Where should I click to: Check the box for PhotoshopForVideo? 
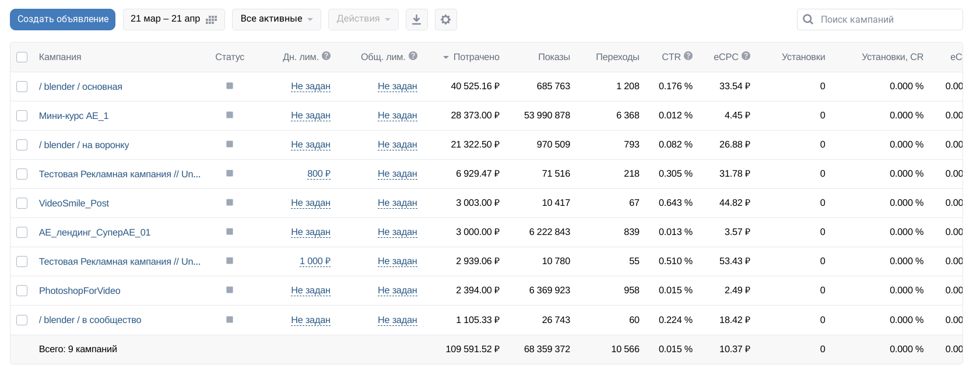point(22,290)
